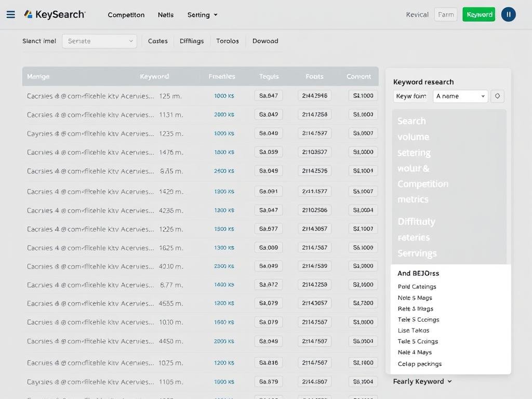532x399 pixels.
Task: Sort table by the Keyword column header
Action: tap(154, 76)
